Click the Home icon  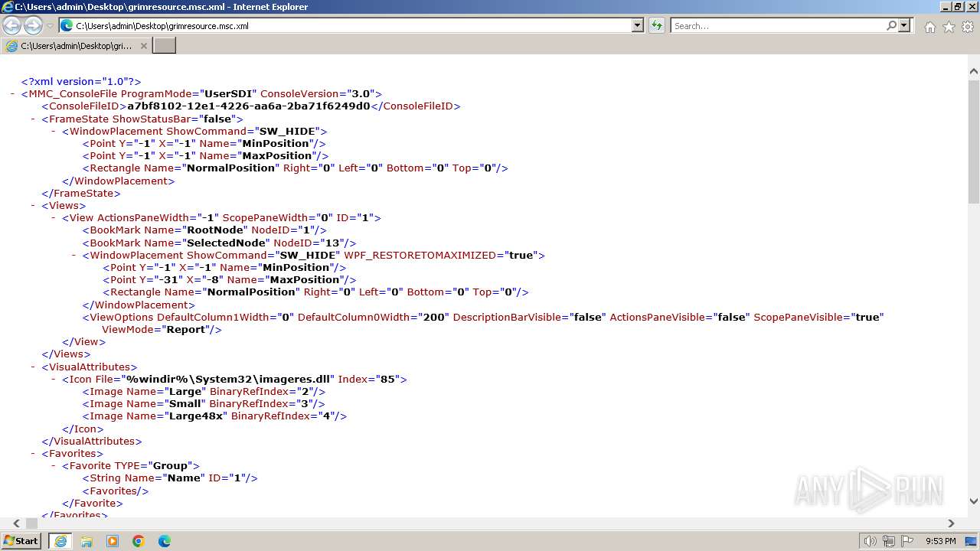click(x=929, y=27)
